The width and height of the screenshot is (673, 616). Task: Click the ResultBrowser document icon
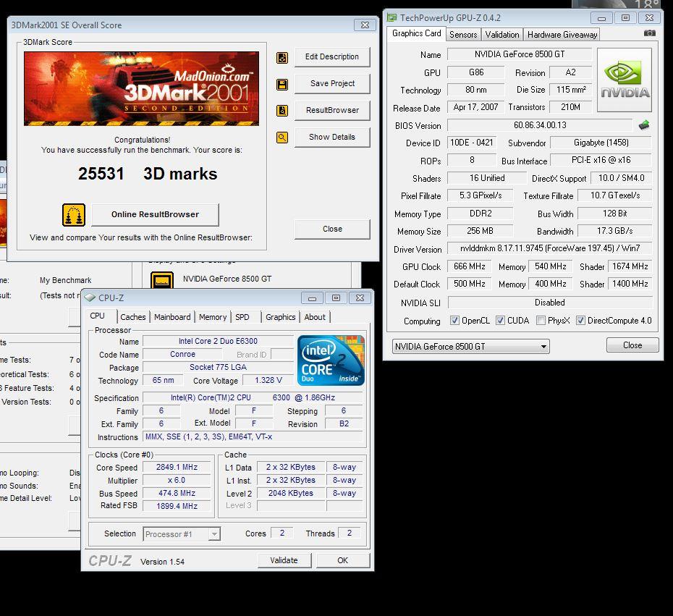[282, 111]
